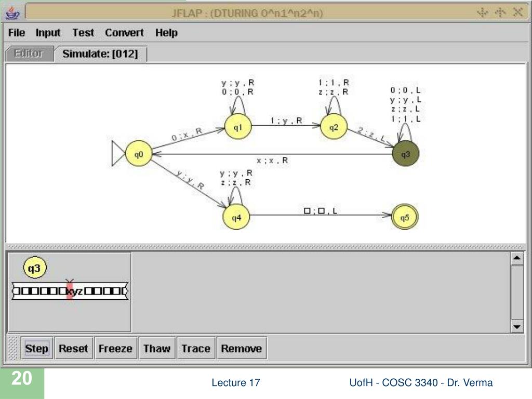This screenshot has height=399, width=532.
Task: Open the Input menu
Action: 48,33
